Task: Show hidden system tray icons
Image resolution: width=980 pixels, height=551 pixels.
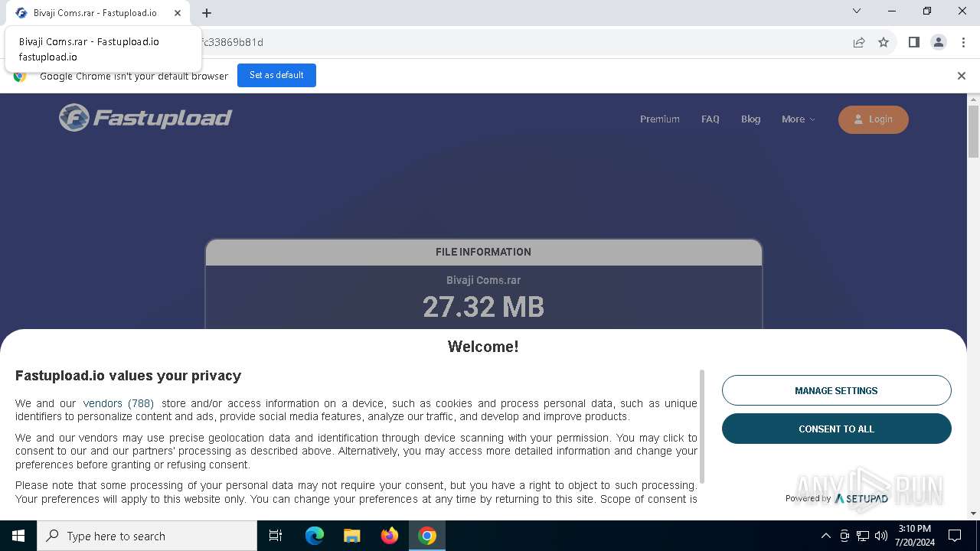Action: (825, 536)
